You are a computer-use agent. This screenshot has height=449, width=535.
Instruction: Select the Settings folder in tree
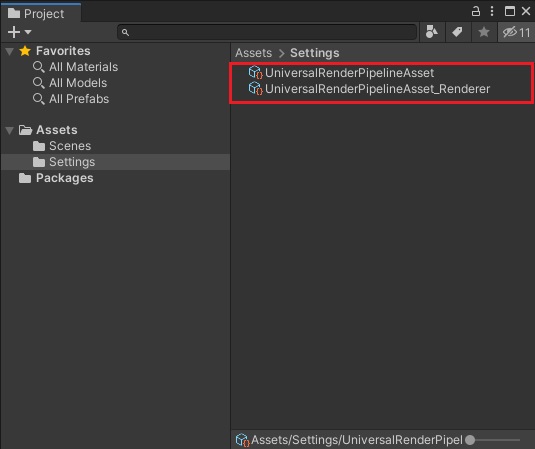[115, 162]
